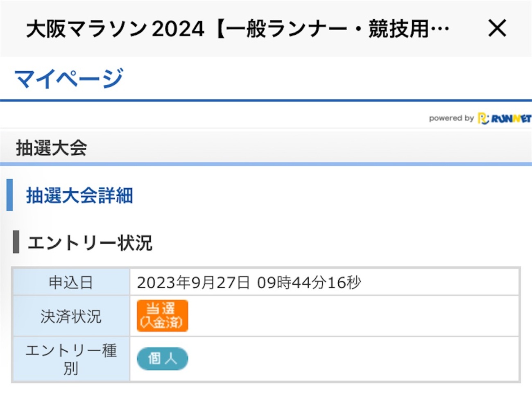Select the 申込日 row label
The height and width of the screenshot is (398, 532).
(x=71, y=282)
